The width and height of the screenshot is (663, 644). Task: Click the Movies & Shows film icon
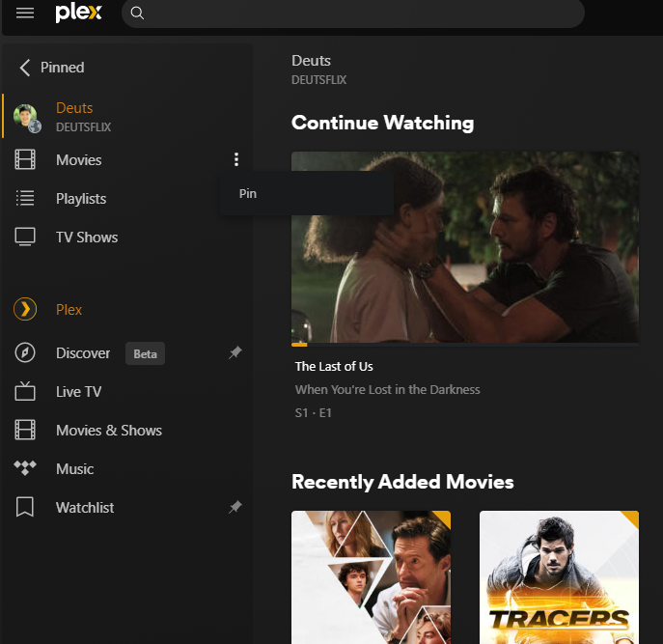(25, 430)
